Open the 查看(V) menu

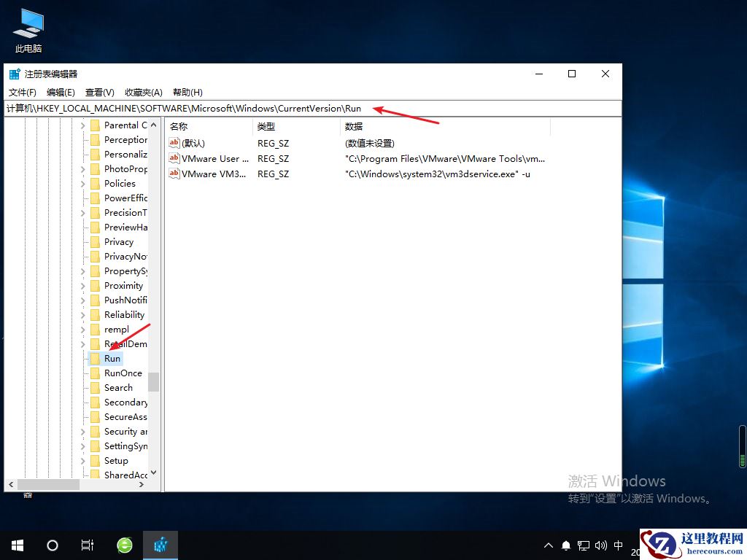click(100, 92)
